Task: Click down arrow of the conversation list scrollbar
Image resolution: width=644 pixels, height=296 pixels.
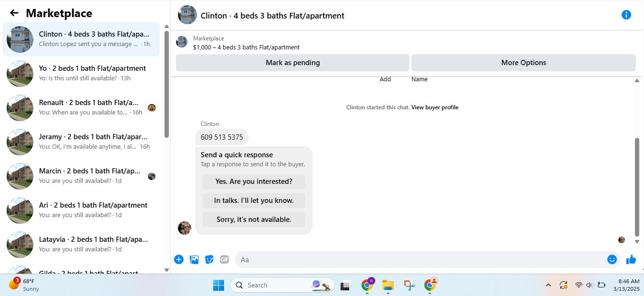Action: [166, 270]
